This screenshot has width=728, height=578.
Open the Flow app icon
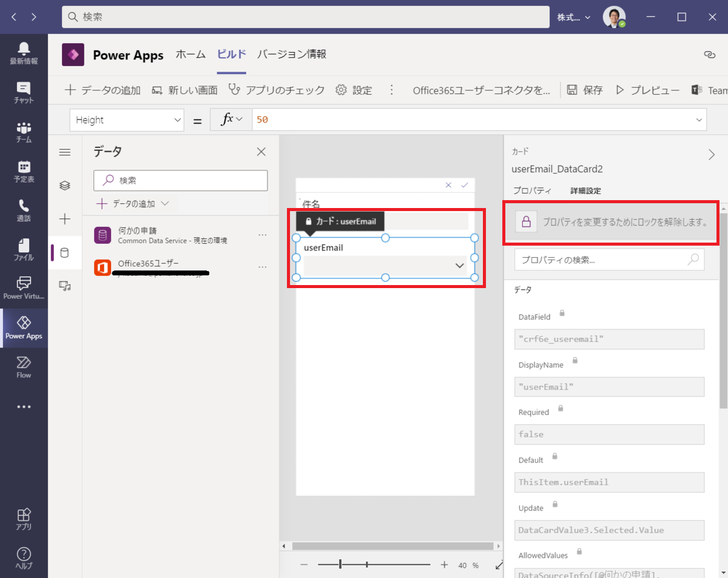(x=24, y=368)
